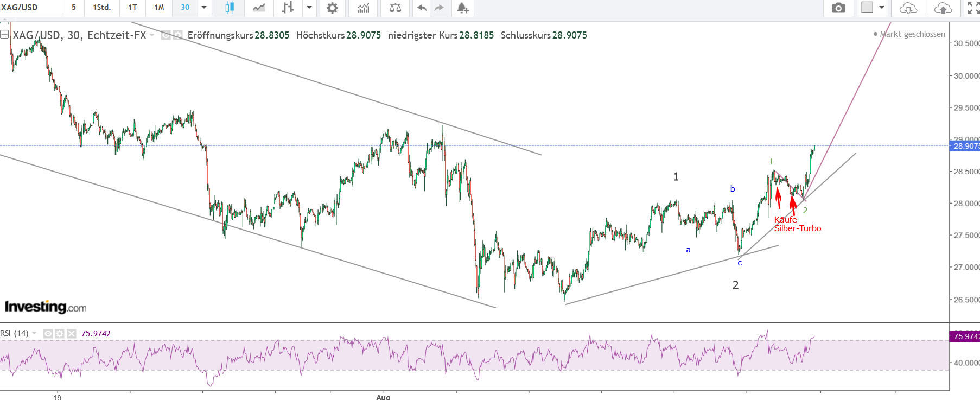Remove the RSI indicator
980x400 pixels.
(72, 334)
